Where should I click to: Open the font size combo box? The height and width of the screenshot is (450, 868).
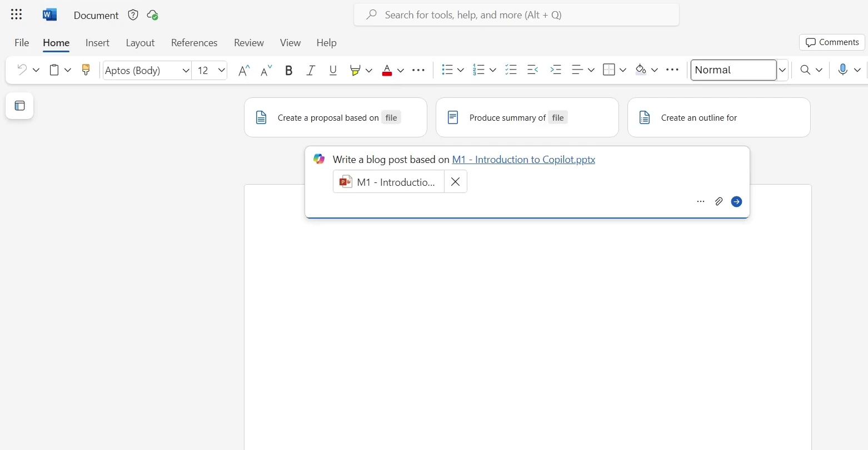point(209,70)
